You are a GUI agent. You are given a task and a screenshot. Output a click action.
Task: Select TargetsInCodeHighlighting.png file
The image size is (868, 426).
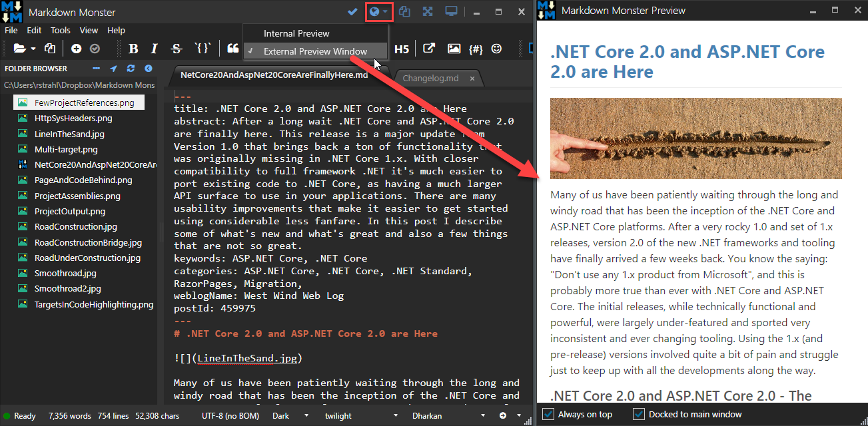click(94, 304)
